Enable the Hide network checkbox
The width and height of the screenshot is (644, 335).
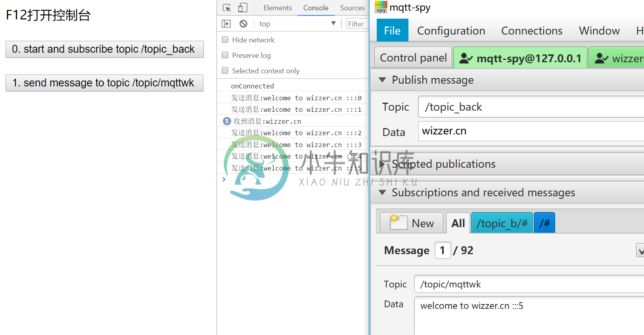(x=225, y=40)
